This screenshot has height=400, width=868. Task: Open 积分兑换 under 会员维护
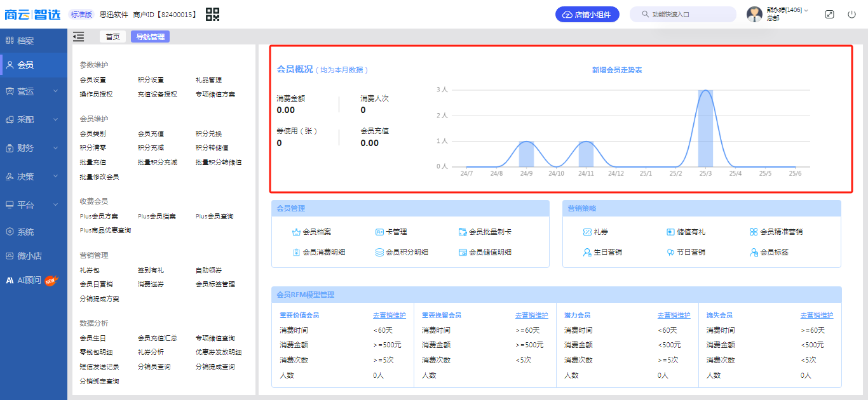[208, 134]
